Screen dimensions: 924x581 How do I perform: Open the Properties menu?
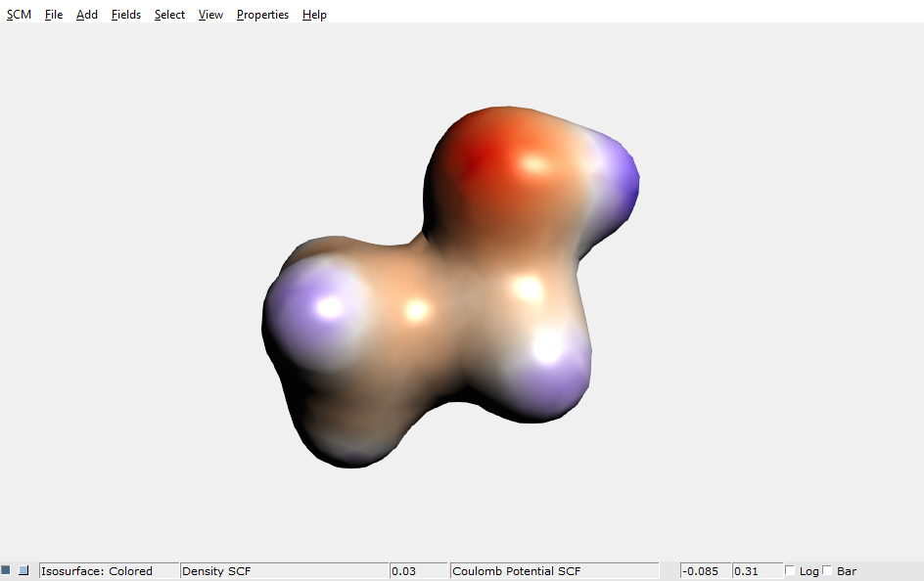261,14
